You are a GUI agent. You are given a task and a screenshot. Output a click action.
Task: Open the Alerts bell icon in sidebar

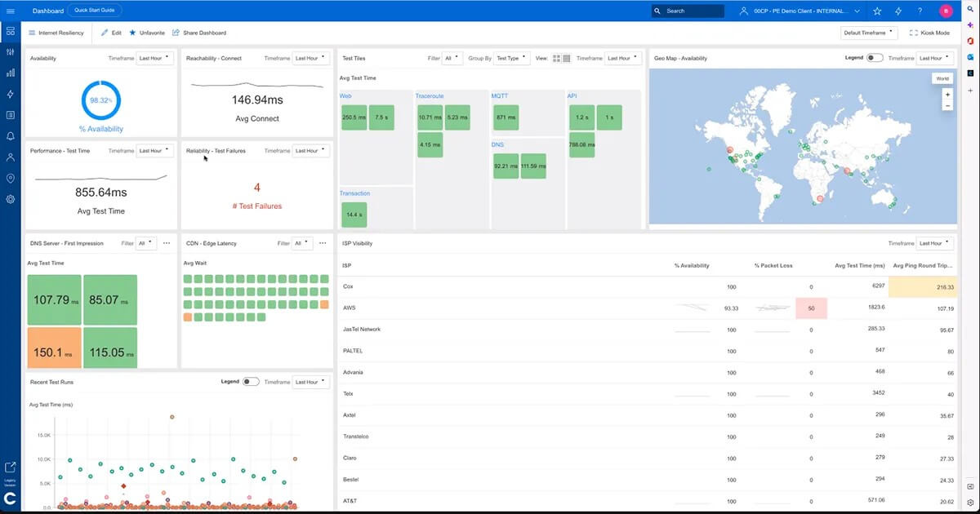pyautogui.click(x=10, y=135)
